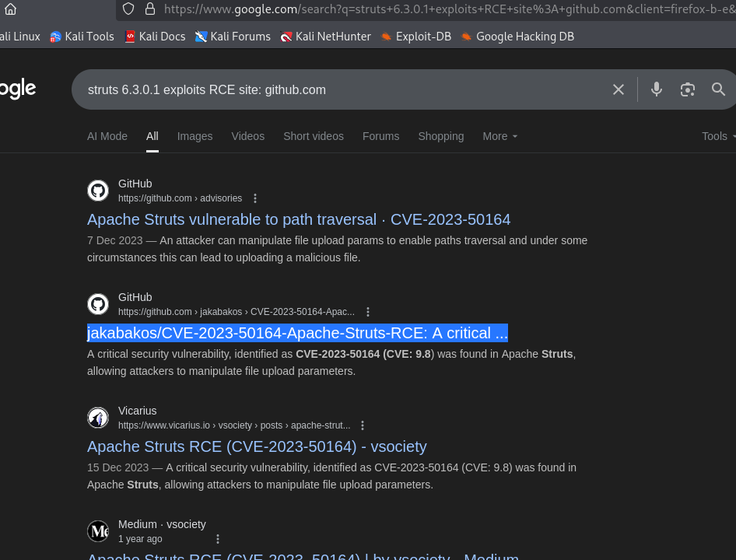Click the '7 Dec 2023' snippet text
The width and height of the screenshot is (736, 560).
[114, 240]
